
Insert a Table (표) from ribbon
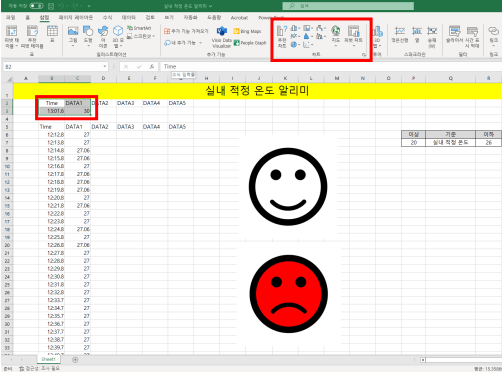pyautogui.click(x=52, y=34)
